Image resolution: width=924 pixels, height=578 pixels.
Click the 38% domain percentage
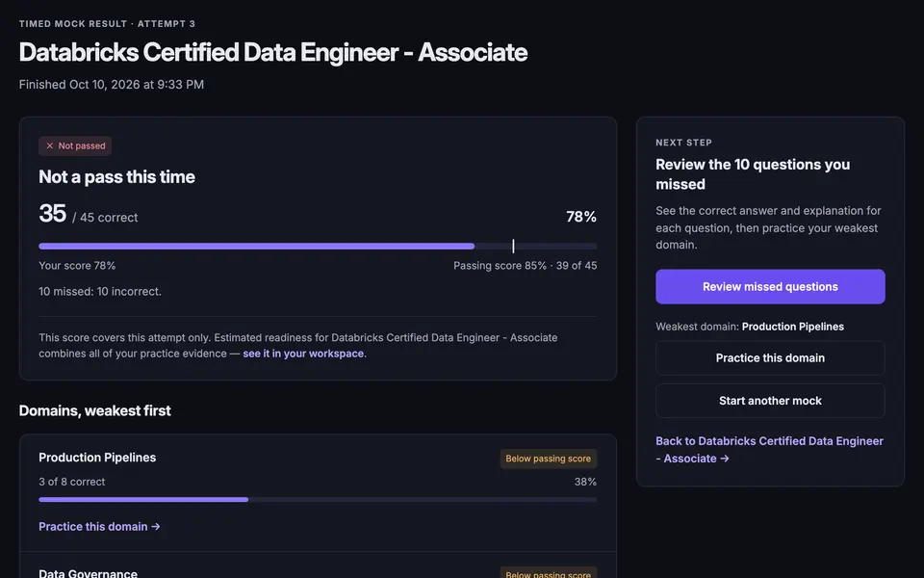coord(585,482)
